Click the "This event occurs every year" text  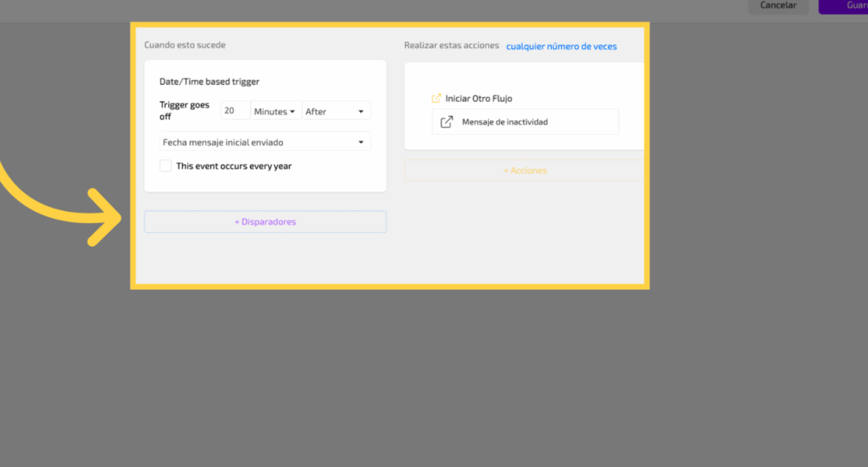pos(234,166)
